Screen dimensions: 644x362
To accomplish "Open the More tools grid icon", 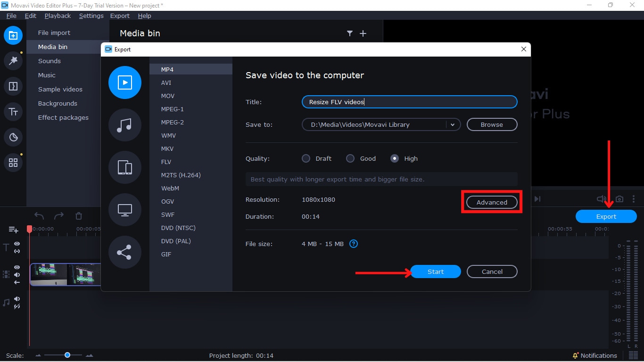I will 13,163.
